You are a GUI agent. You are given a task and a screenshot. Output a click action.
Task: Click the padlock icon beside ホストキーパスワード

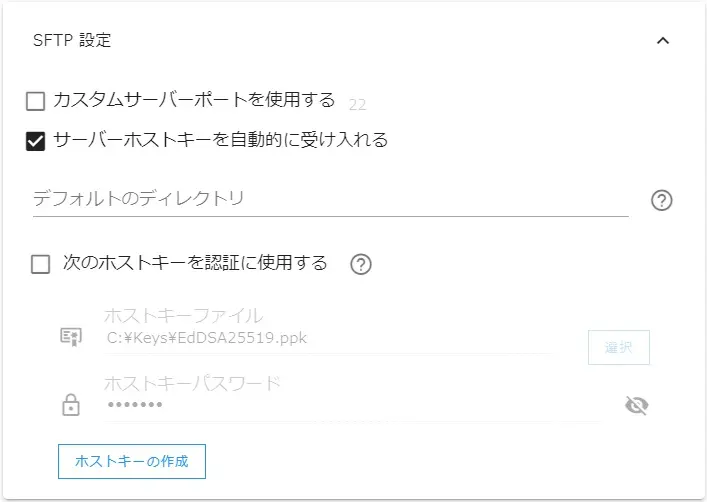71,405
